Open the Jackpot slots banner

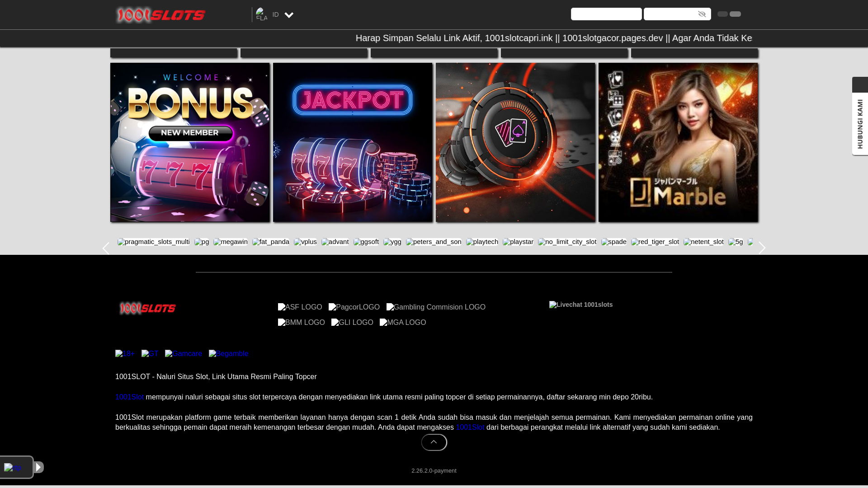pyautogui.click(x=353, y=142)
